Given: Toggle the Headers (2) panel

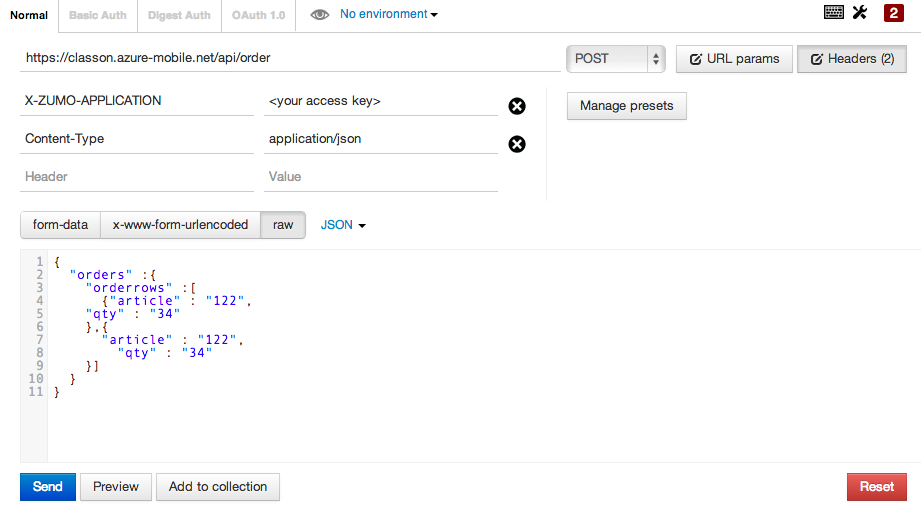Looking at the screenshot, I should tap(852, 59).
